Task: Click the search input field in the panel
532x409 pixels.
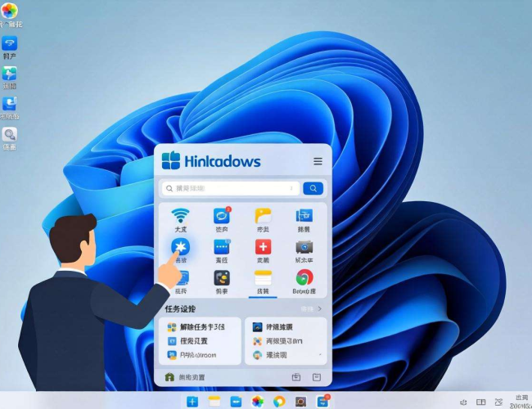Action: coord(231,188)
